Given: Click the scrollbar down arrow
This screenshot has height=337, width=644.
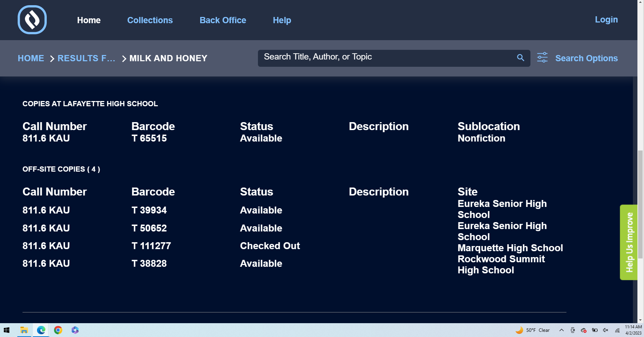Looking at the screenshot, I should [x=641, y=320].
